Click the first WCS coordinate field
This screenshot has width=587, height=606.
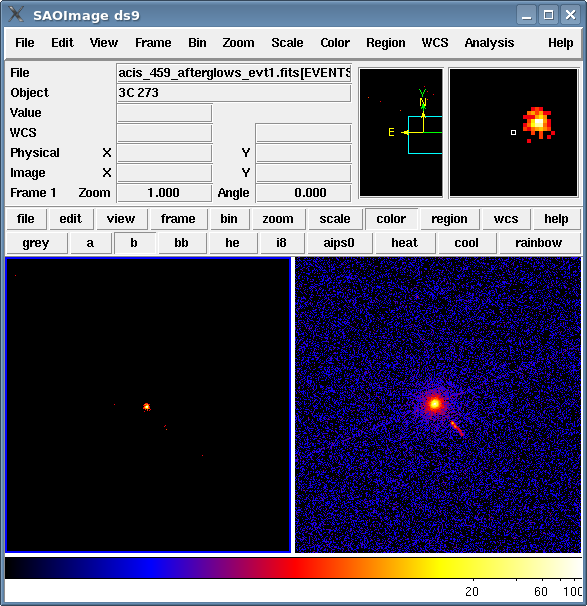(x=165, y=133)
